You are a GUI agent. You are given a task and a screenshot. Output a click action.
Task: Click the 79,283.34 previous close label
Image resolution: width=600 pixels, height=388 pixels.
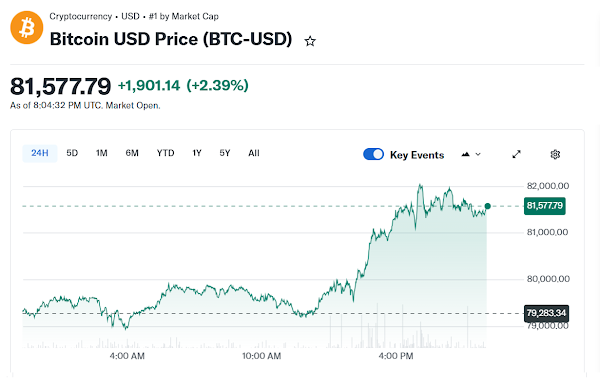click(546, 313)
